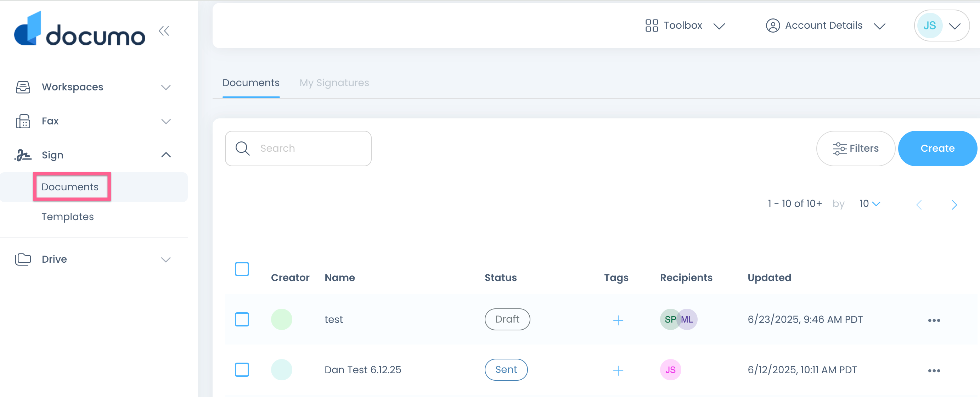Collapse sidebar with double-chevron icon
980x397 pixels.
164,31
